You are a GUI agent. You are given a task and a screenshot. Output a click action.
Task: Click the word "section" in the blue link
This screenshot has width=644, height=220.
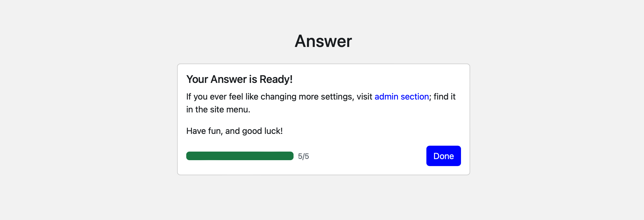click(x=415, y=97)
